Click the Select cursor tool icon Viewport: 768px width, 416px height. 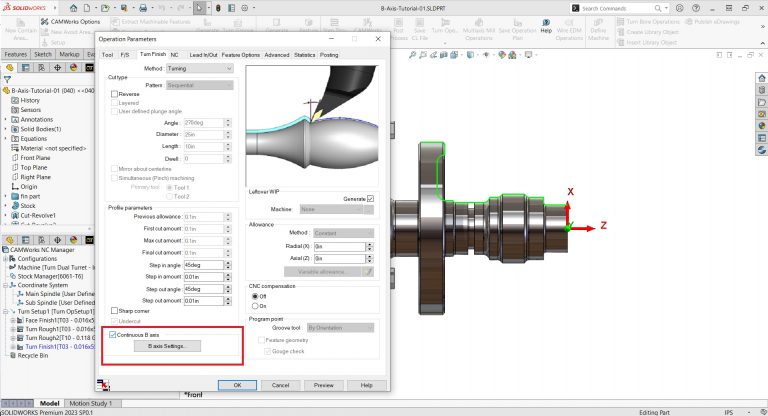pyautogui.click(x=200, y=8)
